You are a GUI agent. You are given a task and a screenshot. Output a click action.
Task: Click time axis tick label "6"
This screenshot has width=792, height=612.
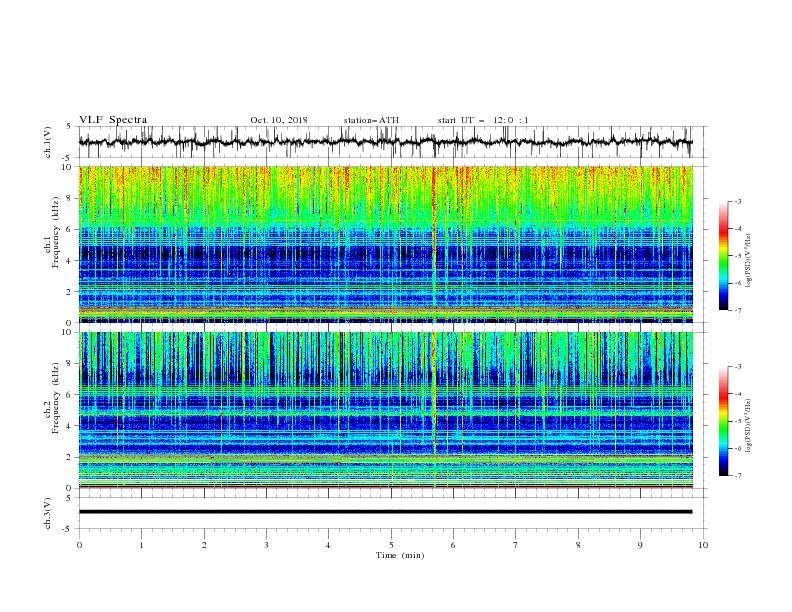tap(453, 545)
